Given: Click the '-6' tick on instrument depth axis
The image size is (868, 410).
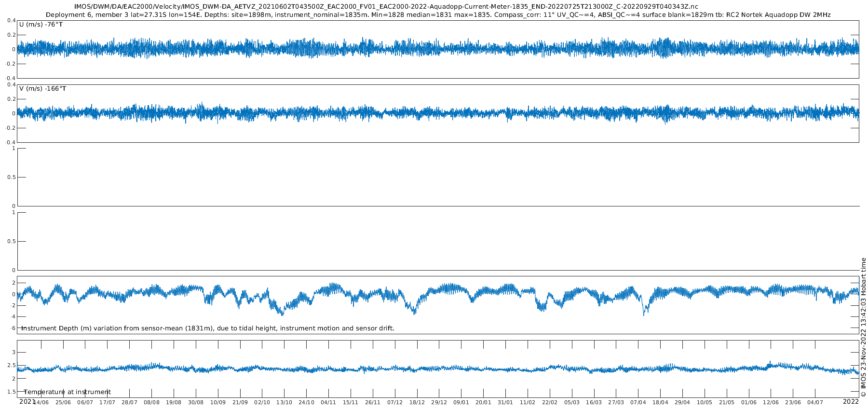Looking at the screenshot, I should tap(13, 328).
